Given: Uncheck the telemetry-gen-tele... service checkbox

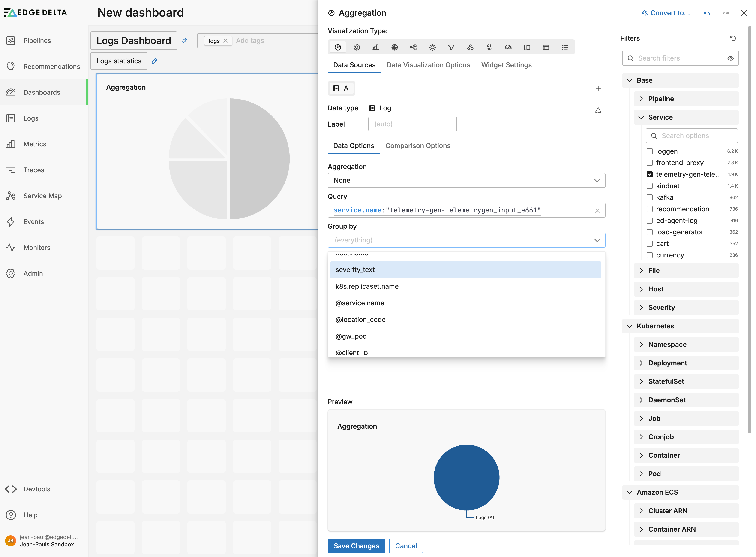Looking at the screenshot, I should click(650, 174).
